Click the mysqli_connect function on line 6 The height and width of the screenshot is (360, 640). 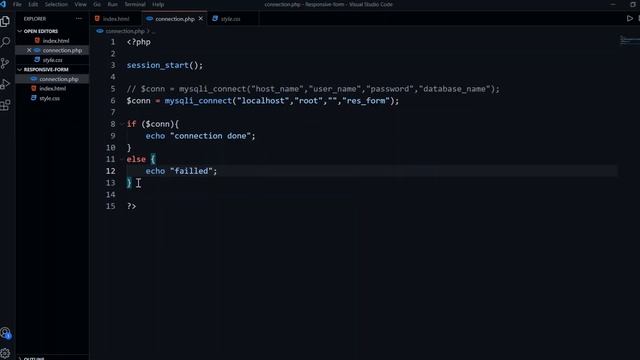[x=198, y=101]
